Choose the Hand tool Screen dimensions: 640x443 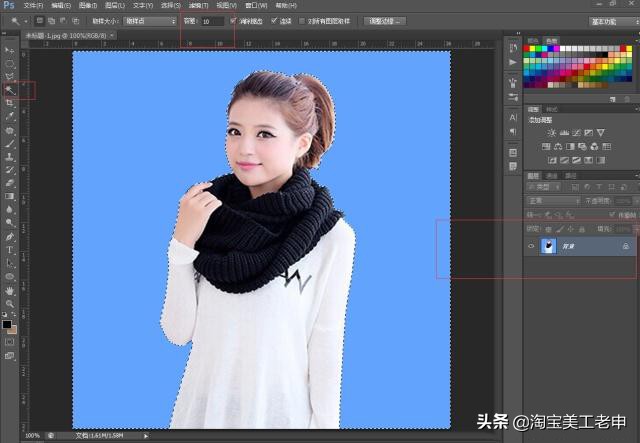click(10, 289)
